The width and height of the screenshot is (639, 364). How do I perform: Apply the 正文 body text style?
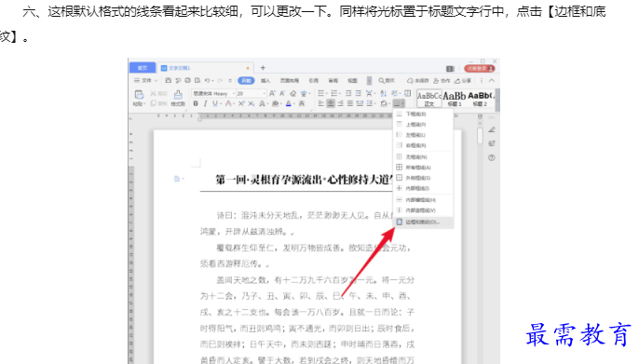coord(429,98)
